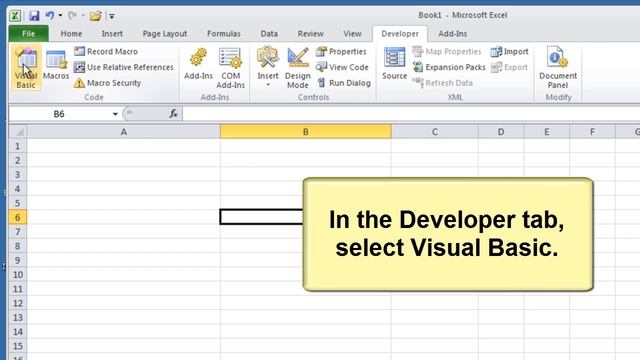Select column D header
Screen dimensions: 640x360
pyautogui.click(x=501, y=131)
